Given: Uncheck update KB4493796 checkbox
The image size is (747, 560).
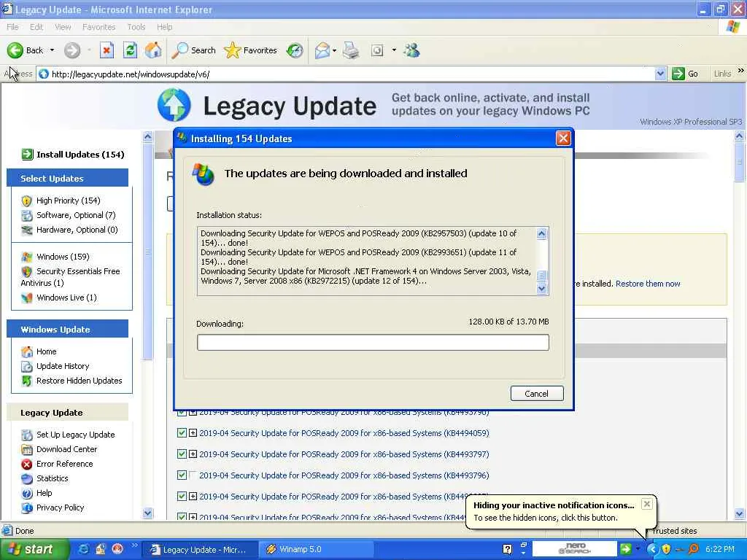Looking at the screenshot, I should click(x=182, y=475).
